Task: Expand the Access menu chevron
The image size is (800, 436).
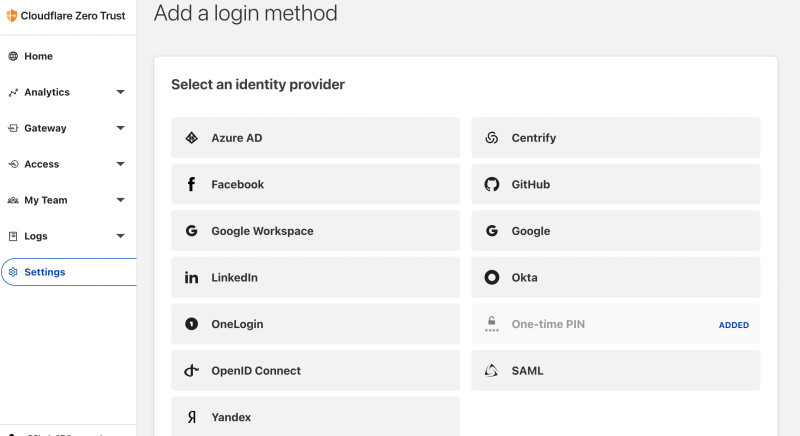Action: pyautogui.click(x=120, y=164)
